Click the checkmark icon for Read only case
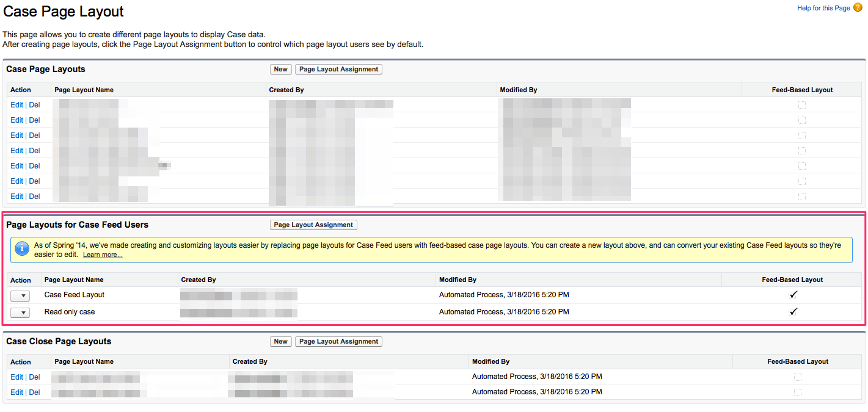 (x=793, y=312)
